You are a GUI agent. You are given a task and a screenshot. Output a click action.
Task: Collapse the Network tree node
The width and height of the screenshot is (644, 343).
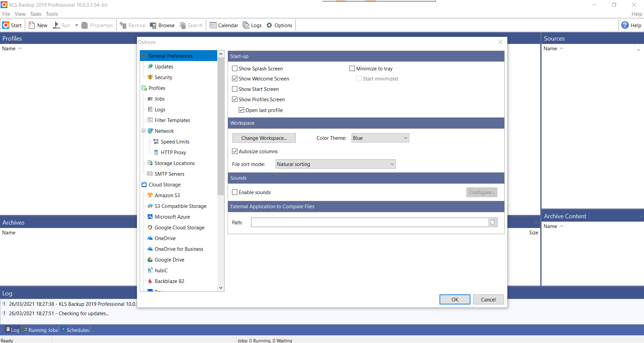[144, 131]
